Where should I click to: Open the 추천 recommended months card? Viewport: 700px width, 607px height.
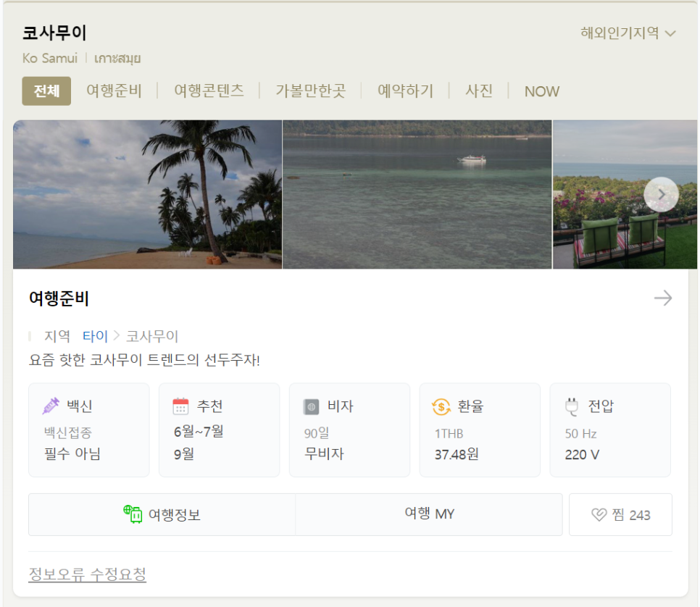[x=219, y=430]
